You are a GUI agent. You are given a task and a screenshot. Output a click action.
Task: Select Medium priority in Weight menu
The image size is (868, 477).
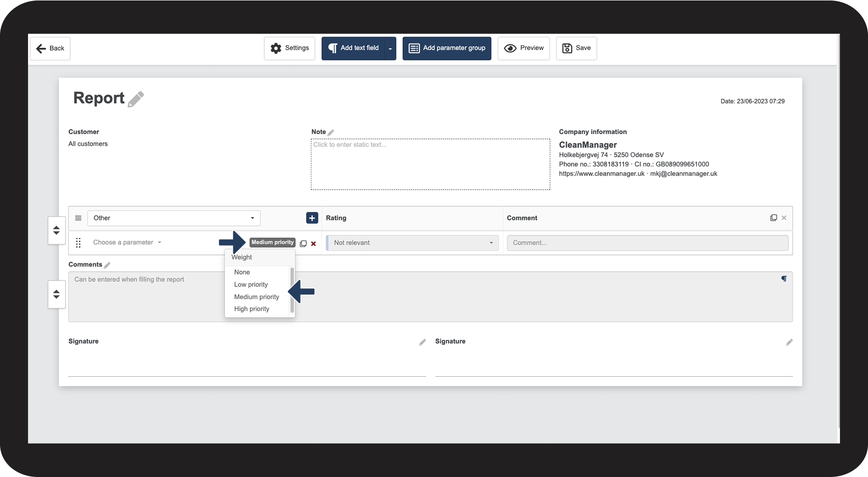pos(256,297)
